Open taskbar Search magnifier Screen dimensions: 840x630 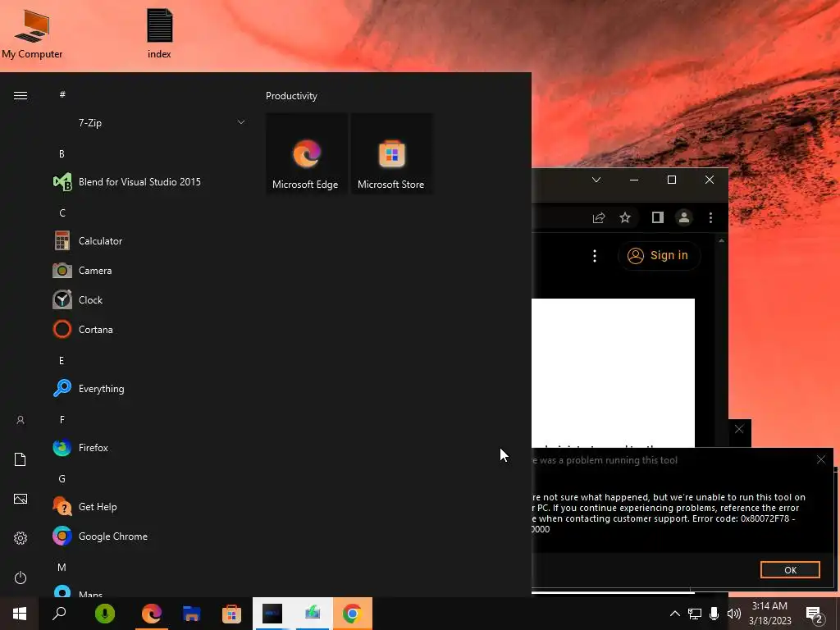59,614
